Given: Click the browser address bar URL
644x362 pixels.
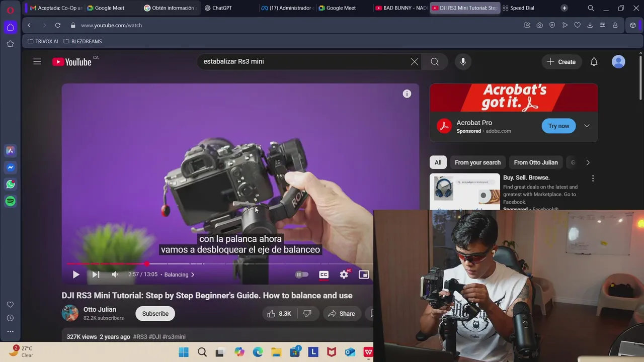Looking at the screenshot, I should pos(111,25).
